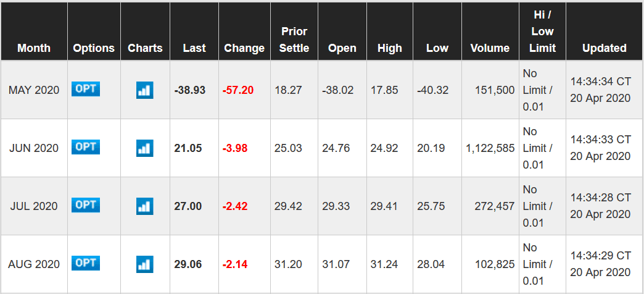The width and height of the screenshot is (644, 294).
Task: Click the Month column header
Action: [x=34, y=48]
